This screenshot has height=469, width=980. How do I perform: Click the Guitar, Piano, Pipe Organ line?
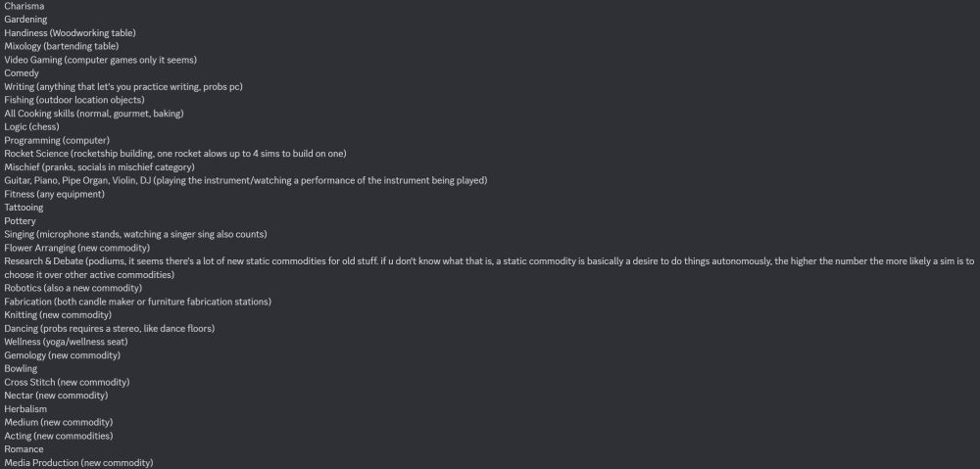[x=246, y=180]
